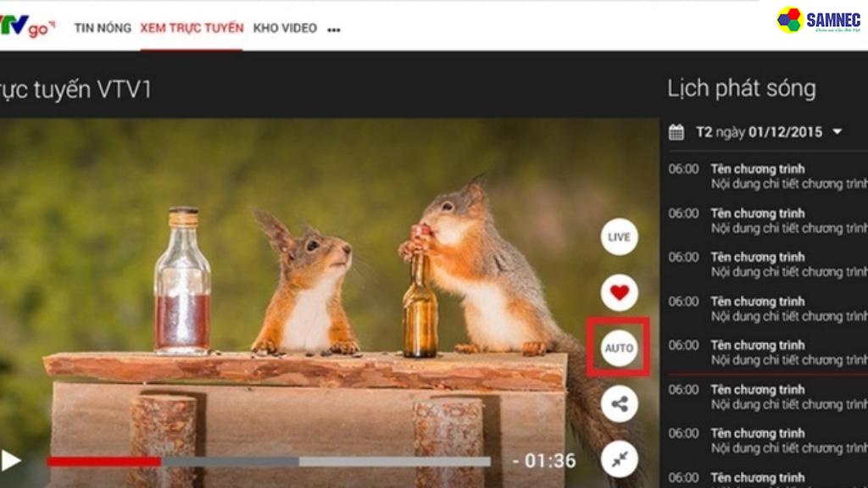Open the date picker showing 01/12/2015

[759, 132]
